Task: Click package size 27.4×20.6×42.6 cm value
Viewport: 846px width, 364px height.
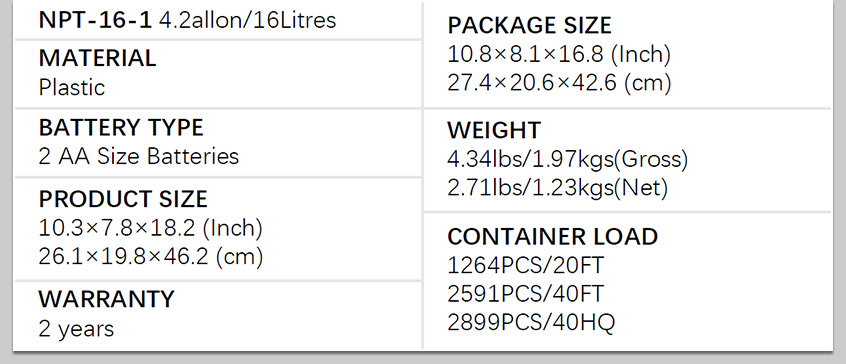Action: click(560, 83)
